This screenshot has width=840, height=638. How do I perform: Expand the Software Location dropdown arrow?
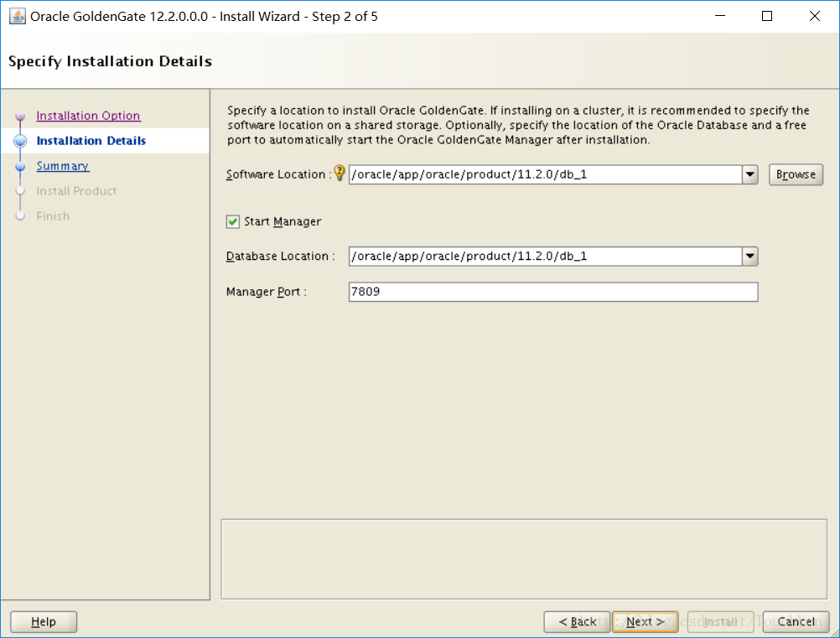click(750, 174)
